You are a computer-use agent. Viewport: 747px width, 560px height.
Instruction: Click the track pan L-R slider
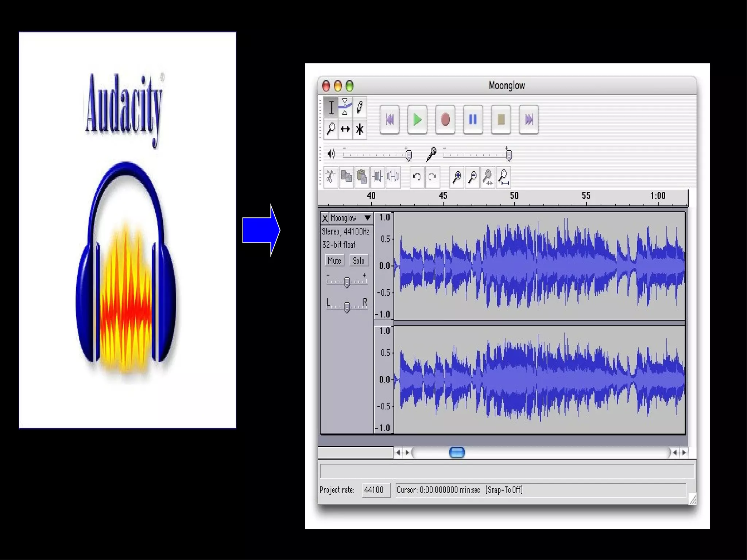pos(347,307)
